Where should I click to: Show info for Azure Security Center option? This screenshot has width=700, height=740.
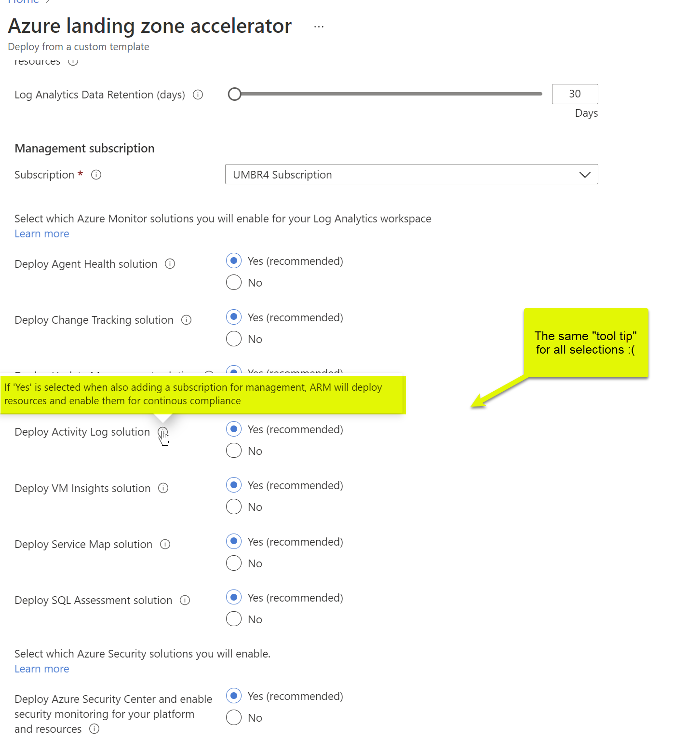(x=94, y=729)
